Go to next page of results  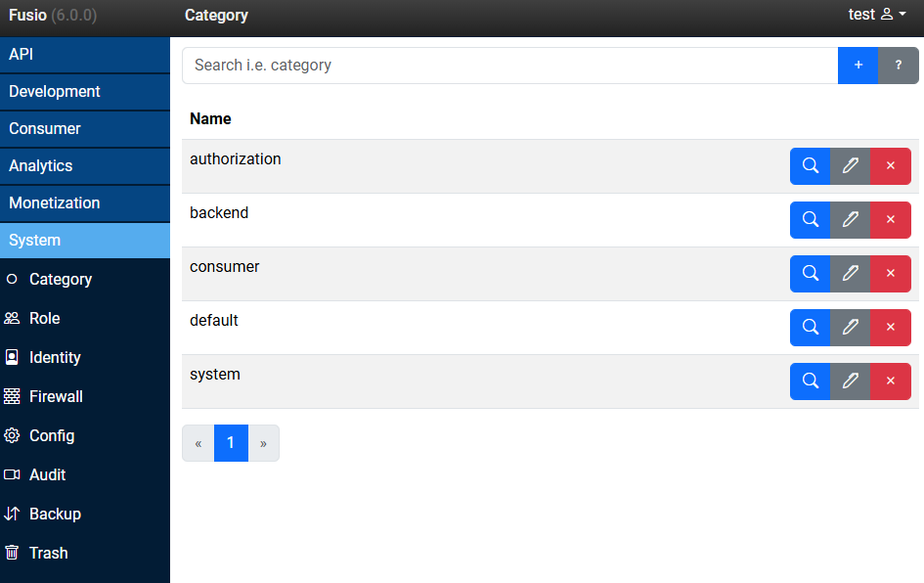click(263, 443)
